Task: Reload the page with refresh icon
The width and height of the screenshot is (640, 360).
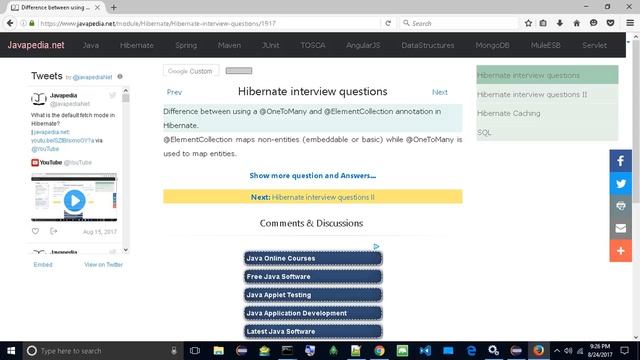Action: click(x=388, y=23)
